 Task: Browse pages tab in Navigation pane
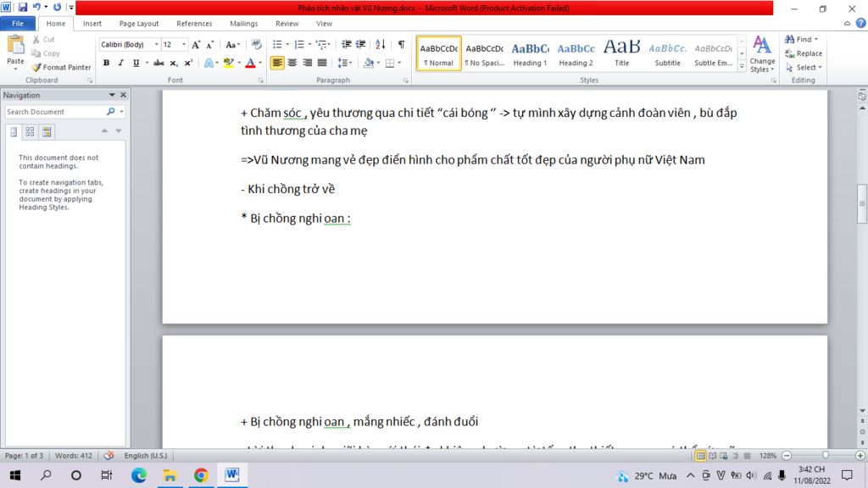[30, 131]
